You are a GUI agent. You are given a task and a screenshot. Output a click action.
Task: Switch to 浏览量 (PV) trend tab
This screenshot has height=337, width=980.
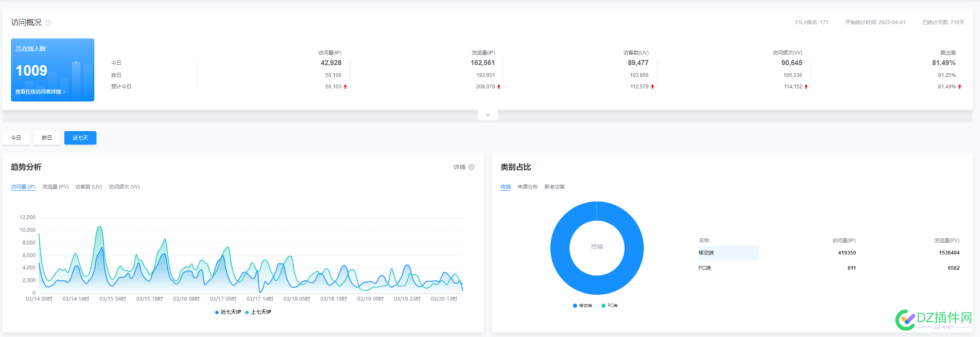coord(55,187)
